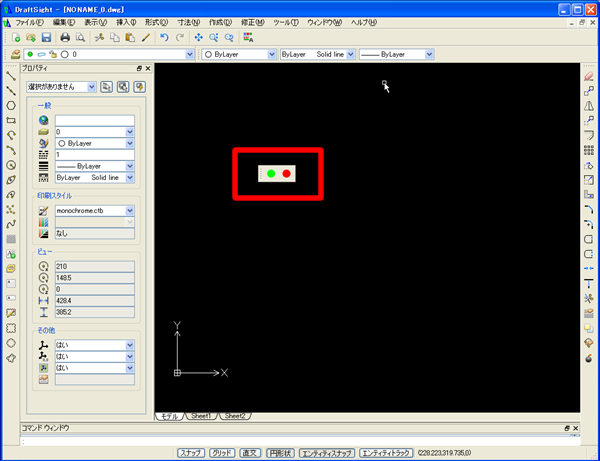Select the Circle drawing tool
The image size is (600, 461).
(11, 165)
